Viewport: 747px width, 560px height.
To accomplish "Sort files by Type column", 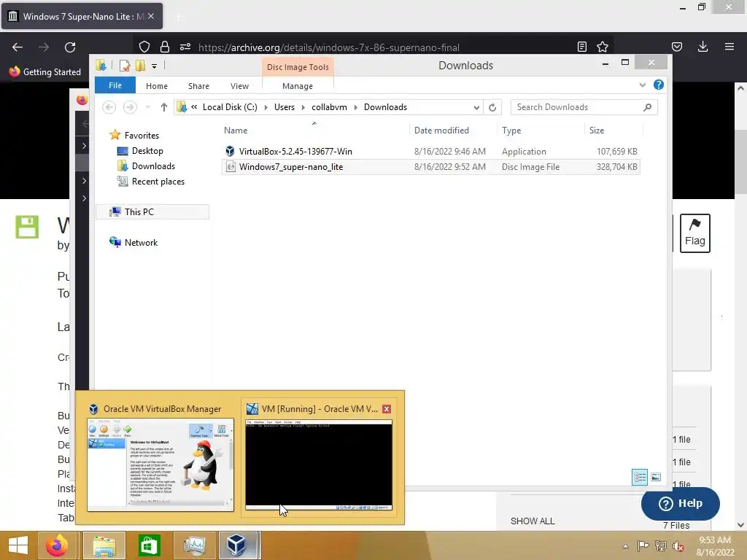I will click(541, 131).
